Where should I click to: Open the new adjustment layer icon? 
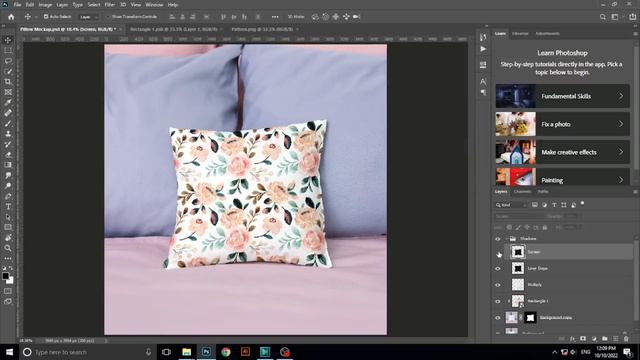point(594,339)
